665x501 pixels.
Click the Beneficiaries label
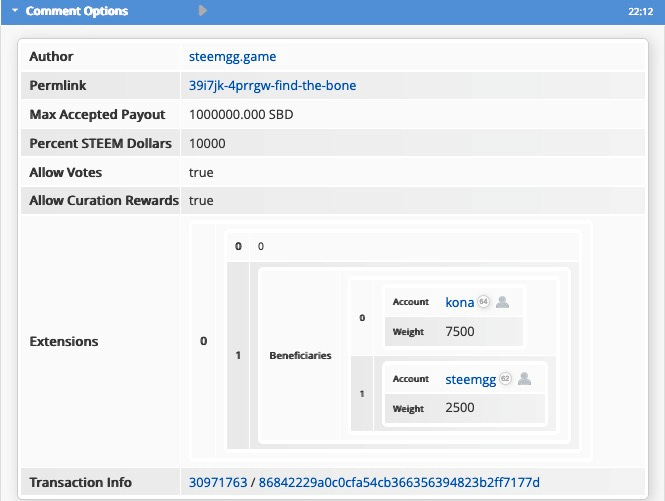click(300, 355)
